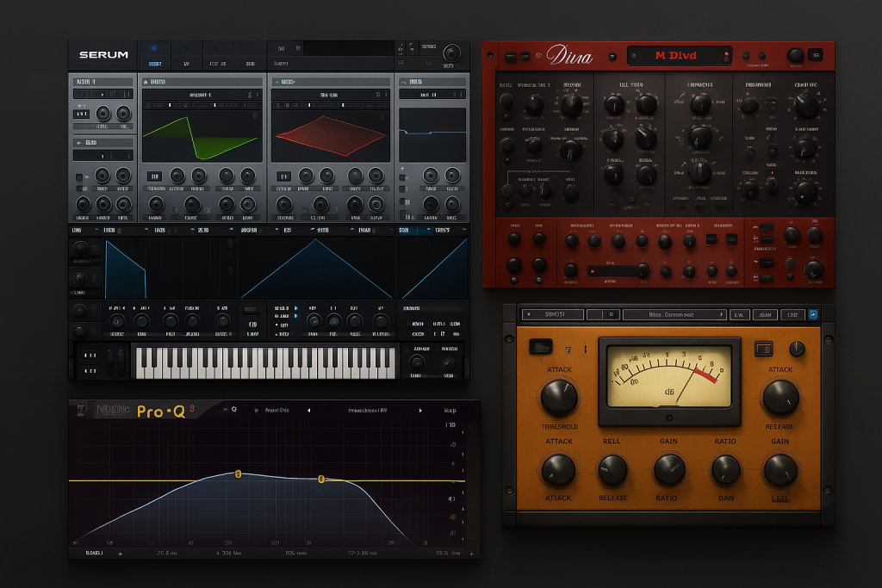Select the EQ band node sitting on the yellow line
This screenshot has height=588, width=882.
pyautogui.click(x=321, y=479)
